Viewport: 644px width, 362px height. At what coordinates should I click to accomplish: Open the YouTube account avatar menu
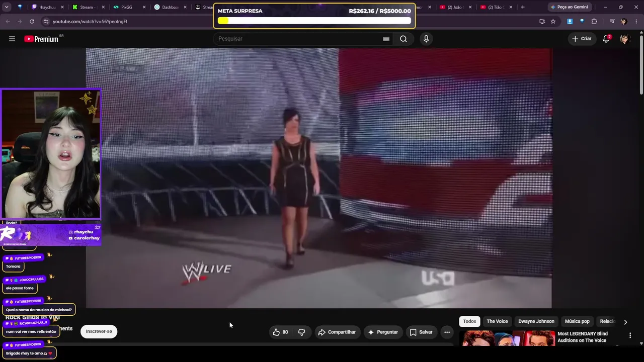tap(625, 39)
